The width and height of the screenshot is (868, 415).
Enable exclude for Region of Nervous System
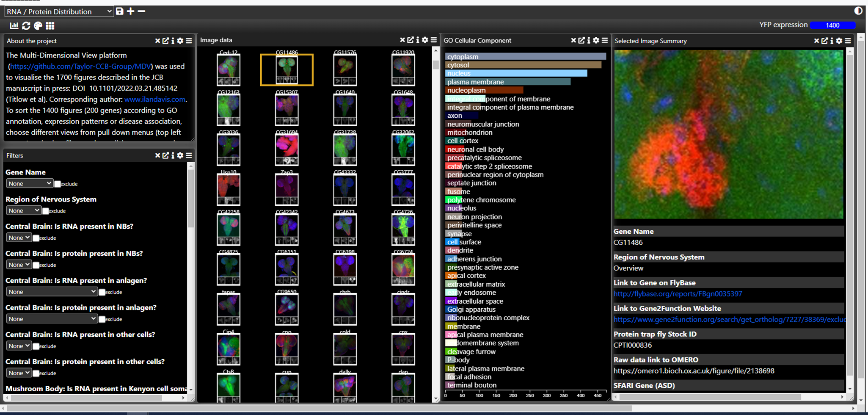point(46,211)
